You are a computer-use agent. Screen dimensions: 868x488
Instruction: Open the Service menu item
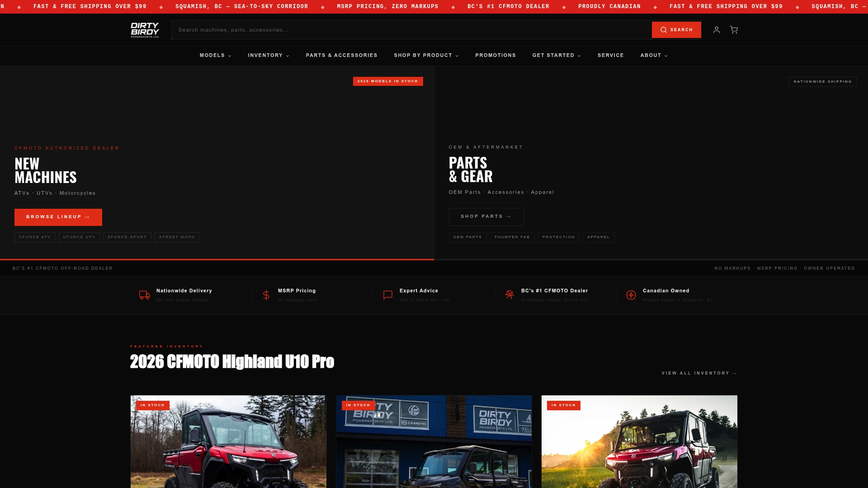click(611, 56)
